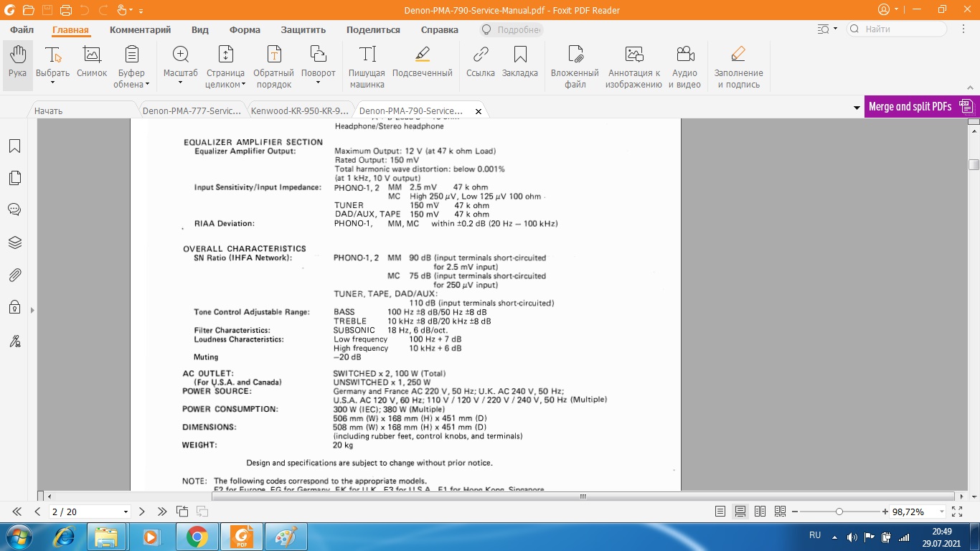The image size is (980, 551).
Task: Click the Open file icon in title bar
Action: point(28,10)
